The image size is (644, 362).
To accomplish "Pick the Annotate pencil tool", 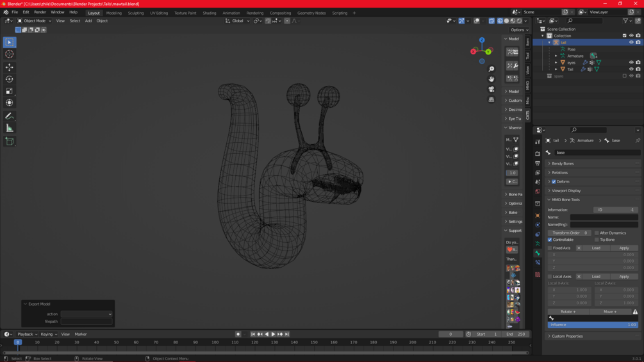I will pos(10,116).
